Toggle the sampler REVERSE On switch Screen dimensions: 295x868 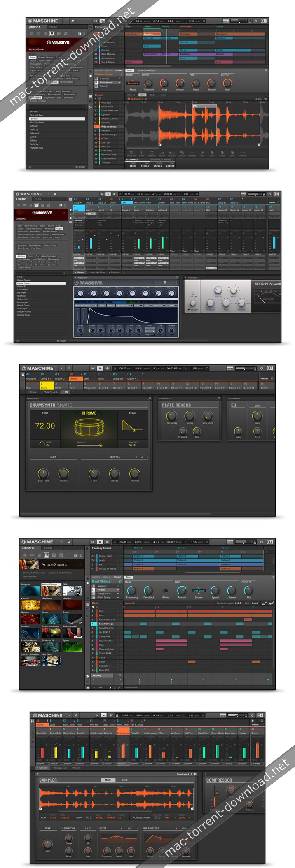(x=157, y=817)
